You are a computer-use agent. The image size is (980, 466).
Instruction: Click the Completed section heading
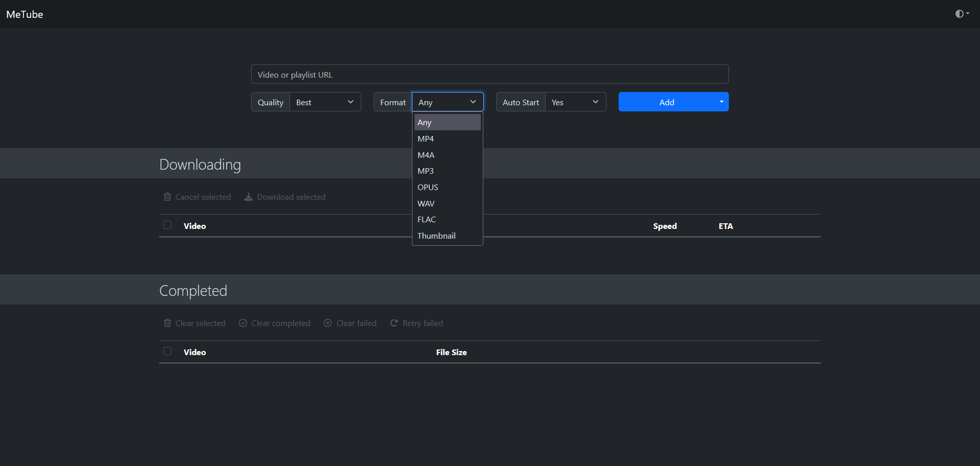[x=193, y=290]
